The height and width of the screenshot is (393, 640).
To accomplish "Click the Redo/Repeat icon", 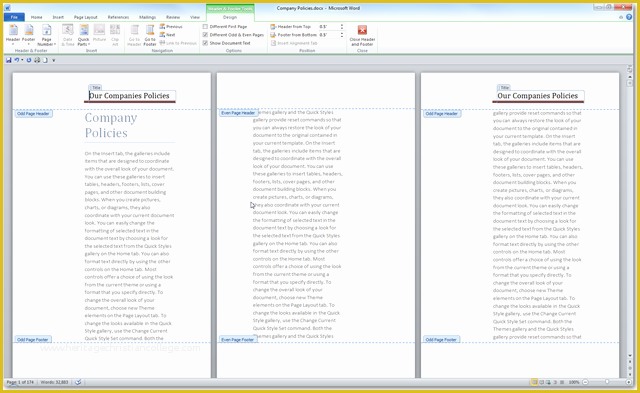I will click(29, 60).
